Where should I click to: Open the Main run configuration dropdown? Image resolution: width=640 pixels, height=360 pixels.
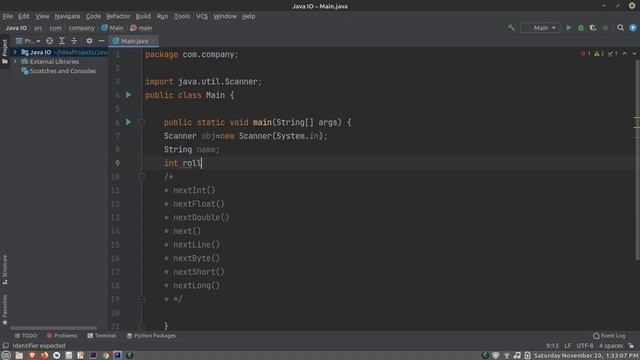(x=540, y=28)
